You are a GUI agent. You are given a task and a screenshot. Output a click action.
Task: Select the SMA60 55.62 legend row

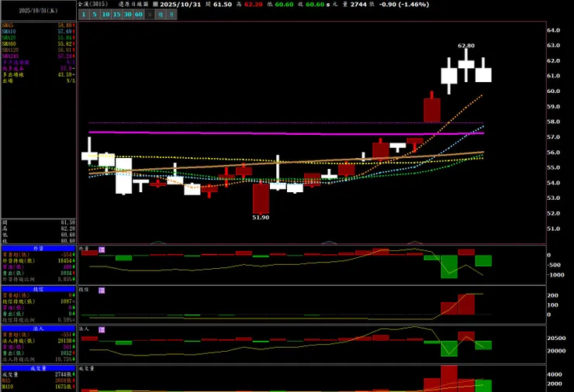[39, 44]
